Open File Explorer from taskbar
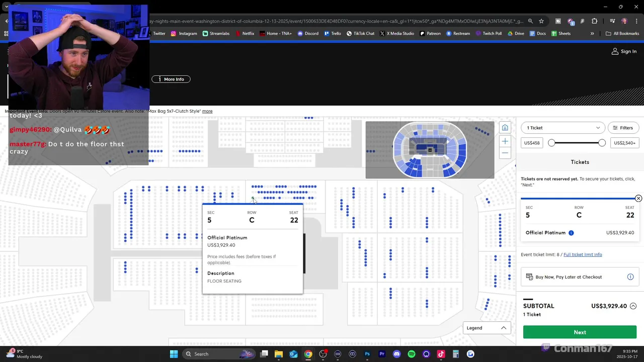The height and width of the screenshot is (362, 644). click(x=279, y=354)
